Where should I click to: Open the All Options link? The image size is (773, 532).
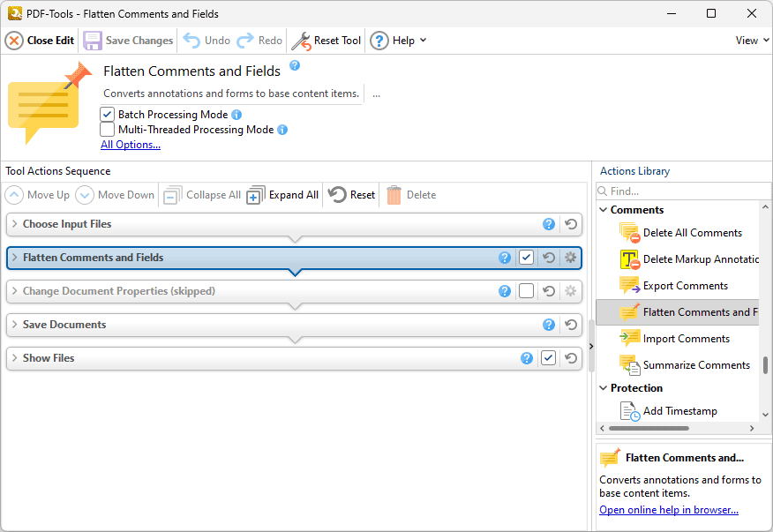[x=131, y=145]
